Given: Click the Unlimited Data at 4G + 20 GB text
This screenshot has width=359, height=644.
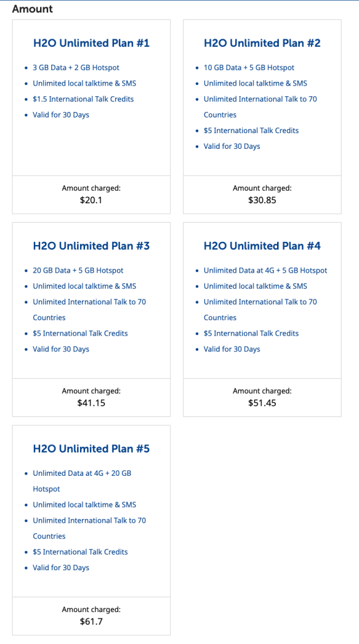Looking at the screenshot, I should (x=82, y=473).
